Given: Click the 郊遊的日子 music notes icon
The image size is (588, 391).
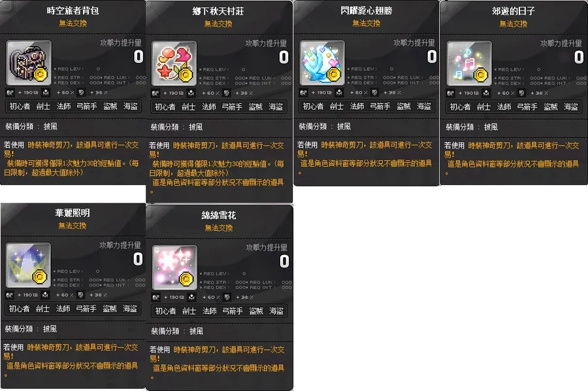Looking at the screenshot, I should point(469,63).
